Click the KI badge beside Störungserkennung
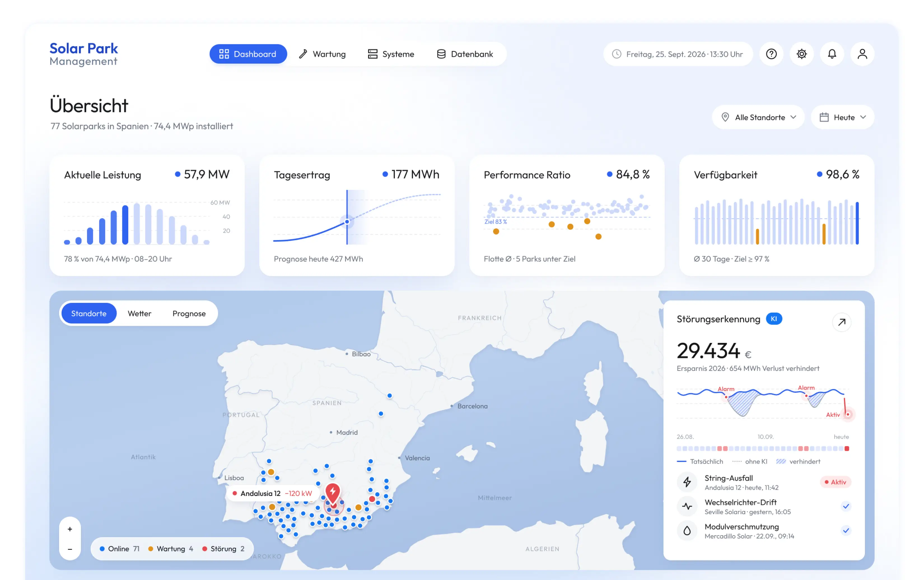The width and height of the screenshot is (924, 580). point(774,319)
